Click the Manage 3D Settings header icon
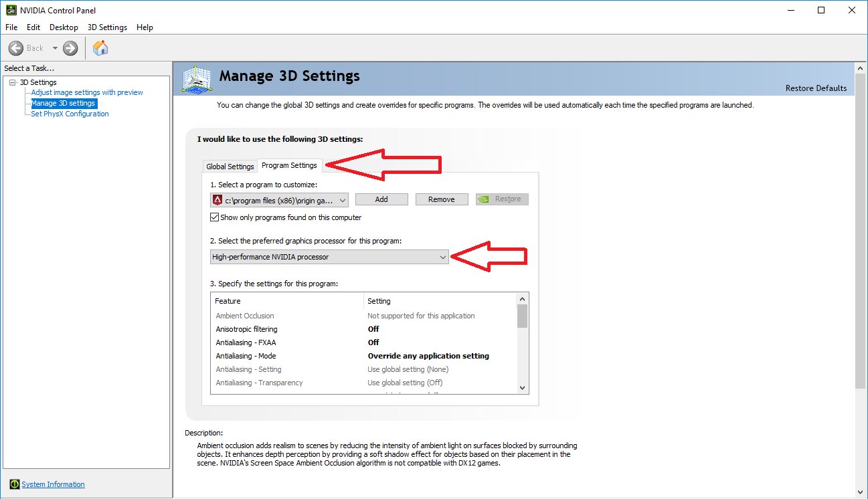Image resolution: width=868 pixels, height=499 pixels. click(x=197, y=79)
